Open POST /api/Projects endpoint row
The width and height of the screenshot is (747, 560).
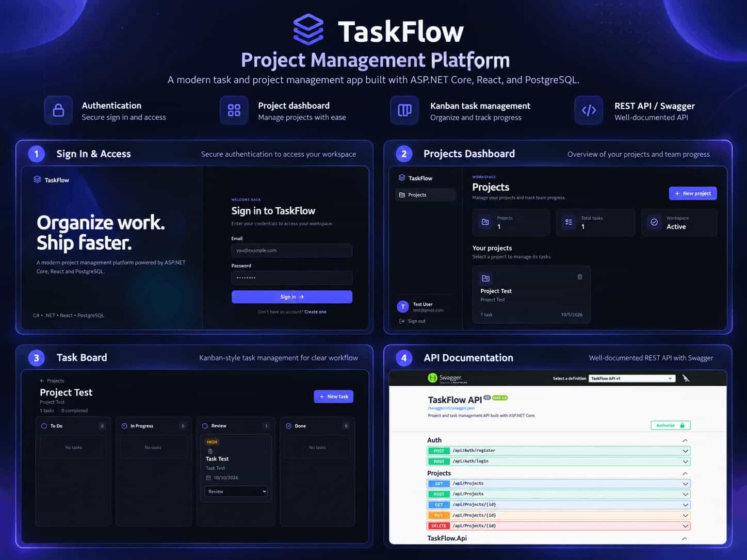[x=559, y=494]
